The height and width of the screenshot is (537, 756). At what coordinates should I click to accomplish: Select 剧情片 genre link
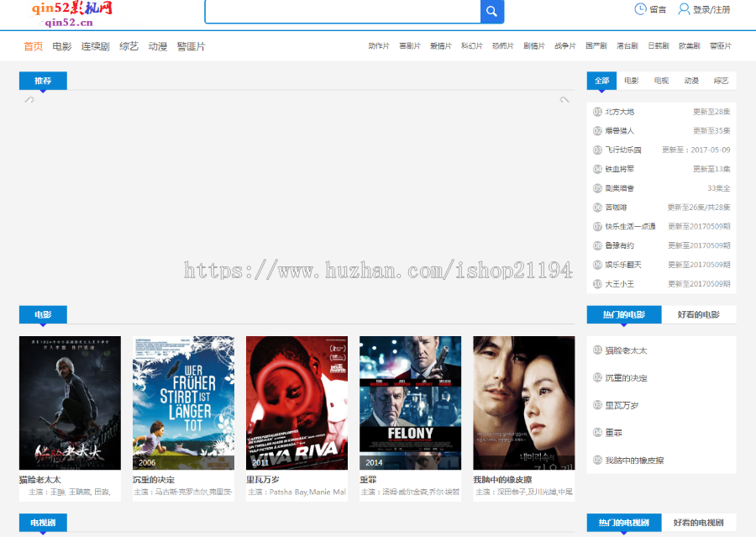pos(534,46)
